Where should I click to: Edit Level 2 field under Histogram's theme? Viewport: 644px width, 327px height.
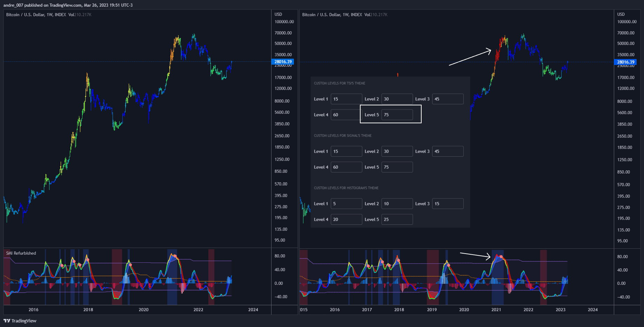[397, 204]
